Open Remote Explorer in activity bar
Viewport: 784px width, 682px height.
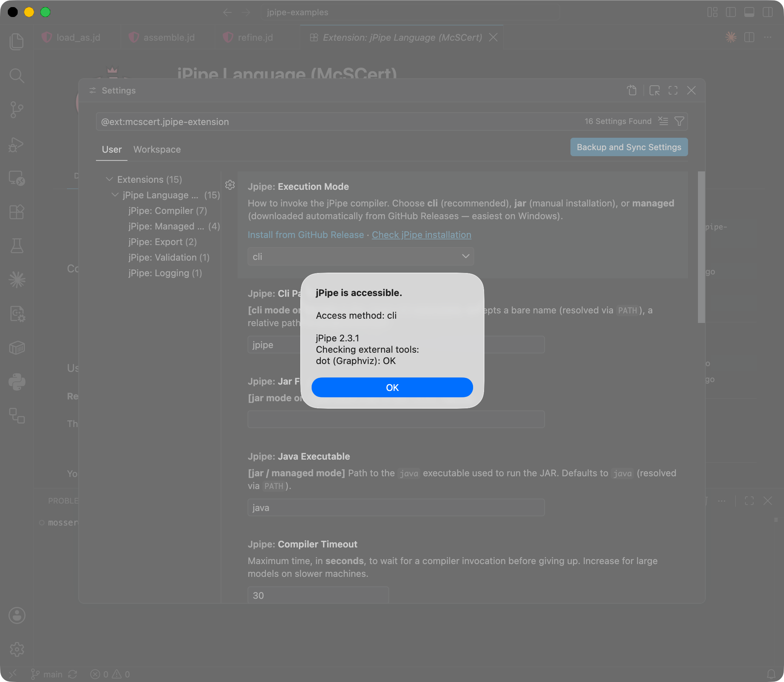coord(17,178)
